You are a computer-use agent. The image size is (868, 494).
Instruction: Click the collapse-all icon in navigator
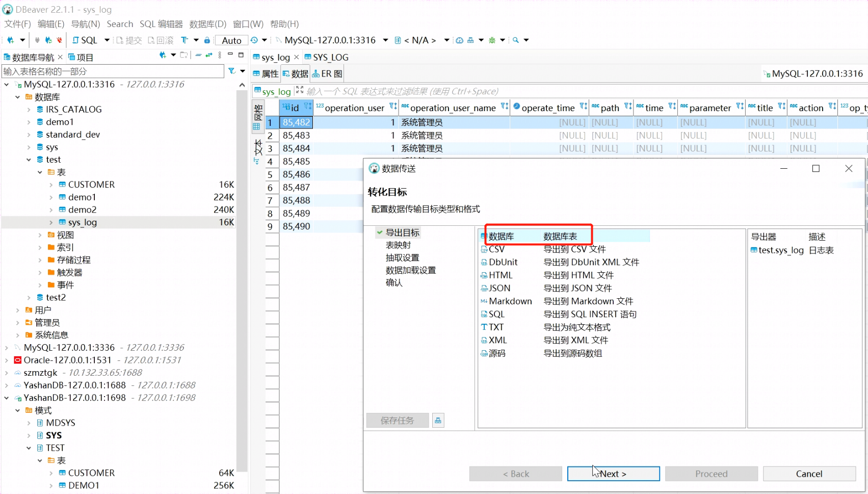pos(198,55)
